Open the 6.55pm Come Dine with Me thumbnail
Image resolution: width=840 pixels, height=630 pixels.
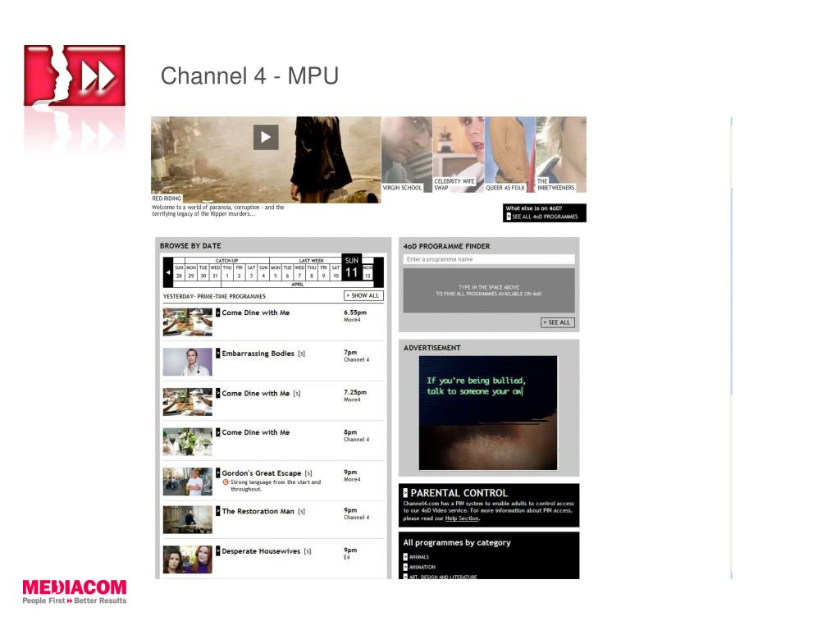[188, 322]
